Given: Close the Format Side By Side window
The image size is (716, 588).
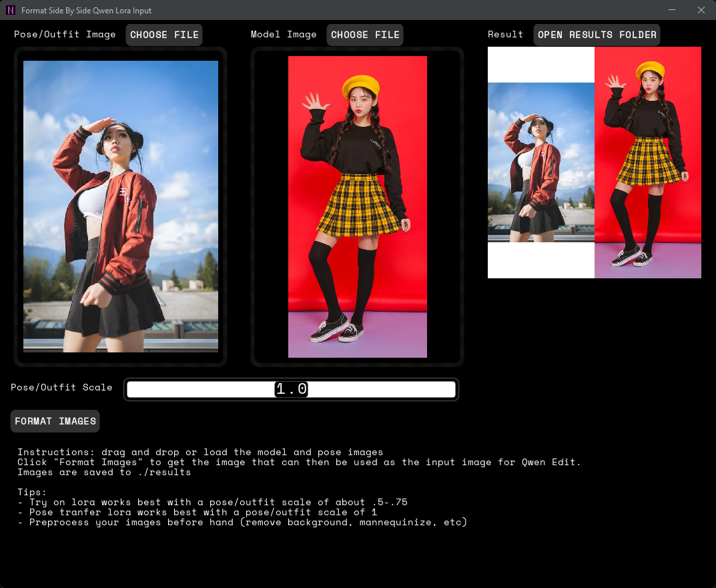Looking at the screenshot, I should 701,10.
